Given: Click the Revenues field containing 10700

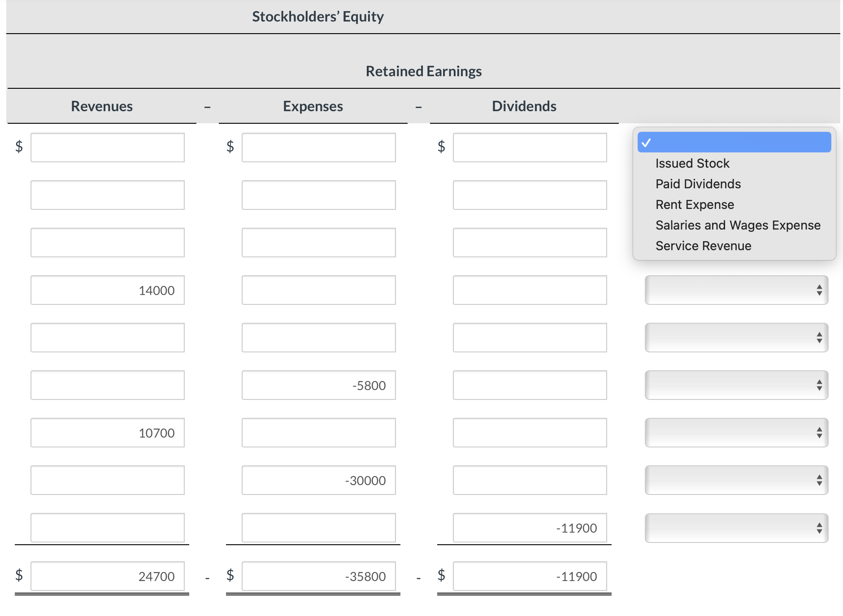Looking at the screenshot, I should [108, 433].
